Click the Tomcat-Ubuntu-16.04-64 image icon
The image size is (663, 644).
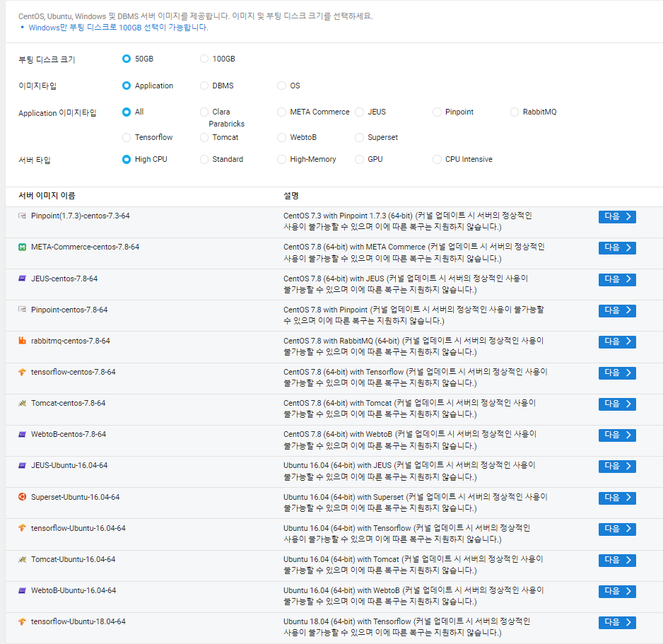click(23, 559)
